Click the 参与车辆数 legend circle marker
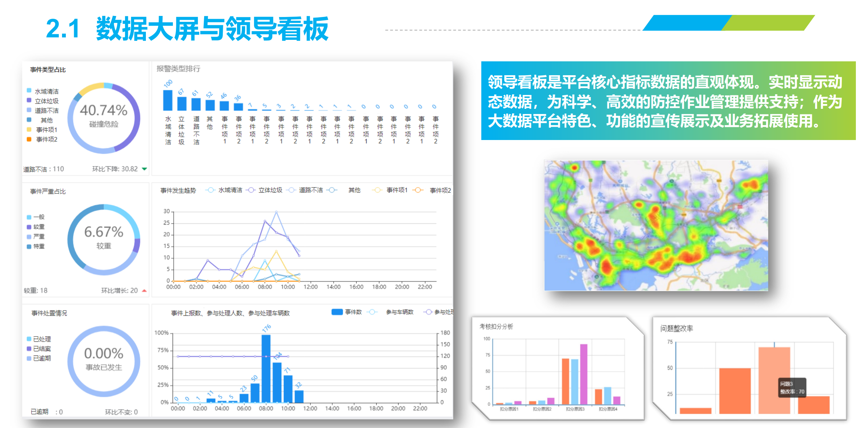This screenshot has height=428, width=868. [372, 312]
